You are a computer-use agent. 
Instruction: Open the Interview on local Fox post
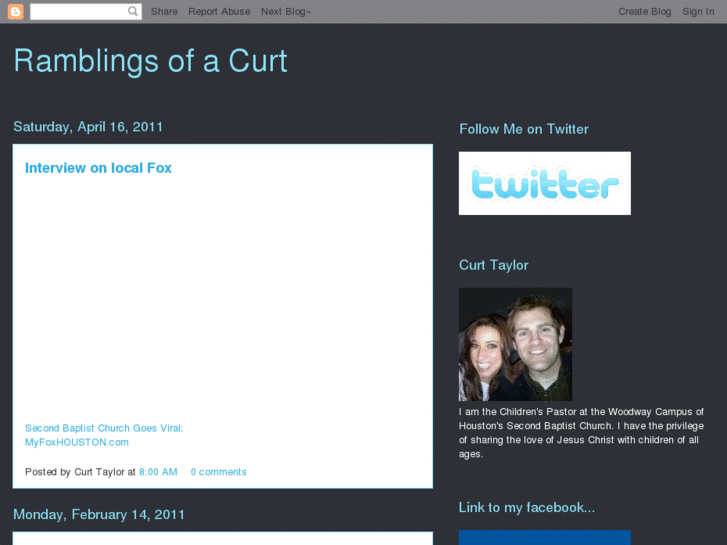pyautogui.click(x=98, y=168)
